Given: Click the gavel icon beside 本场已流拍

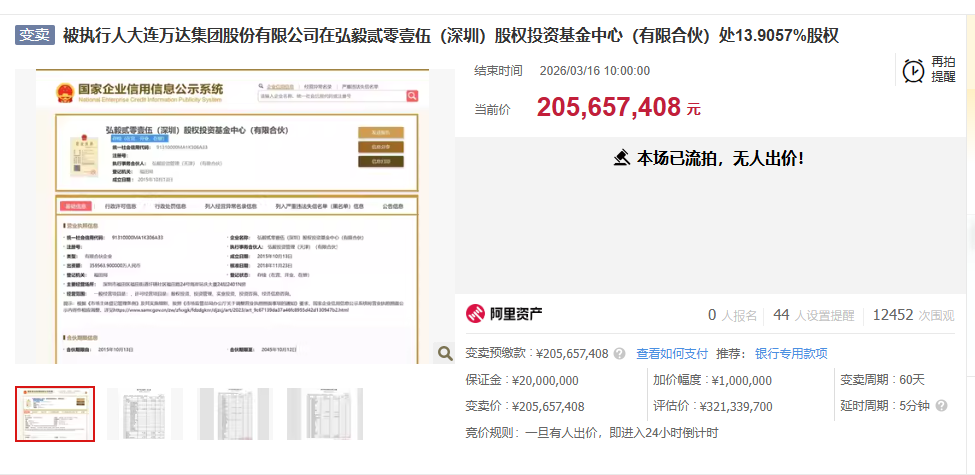Looking at the screenshot, I should [x=622, y=159].
